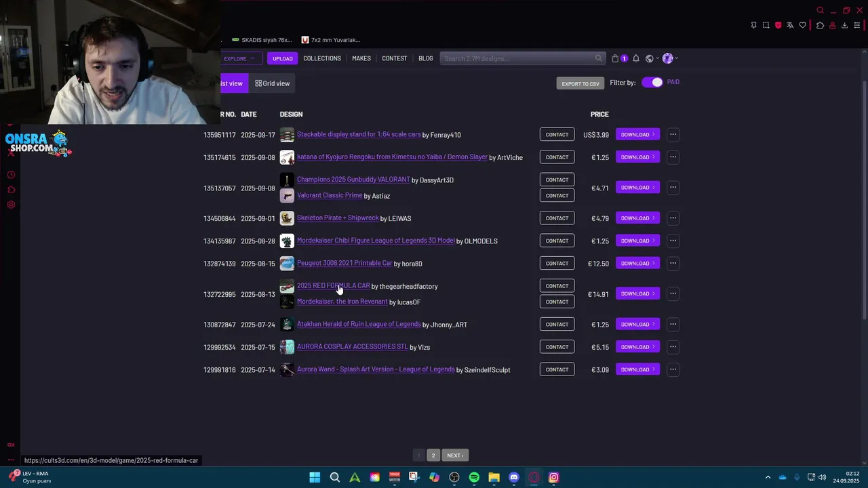The width and height of the screenshot is (868, 488).
Task: Open Peugeot 3008 2021 Printable Car link
Action: [344, 263]
